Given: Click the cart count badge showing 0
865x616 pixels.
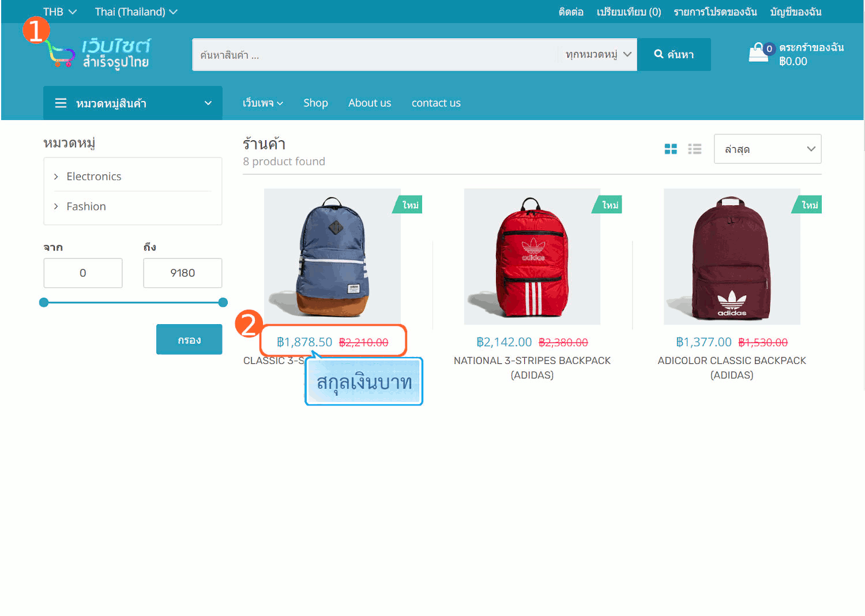Looking at the screenshot, I should point(769,49).
